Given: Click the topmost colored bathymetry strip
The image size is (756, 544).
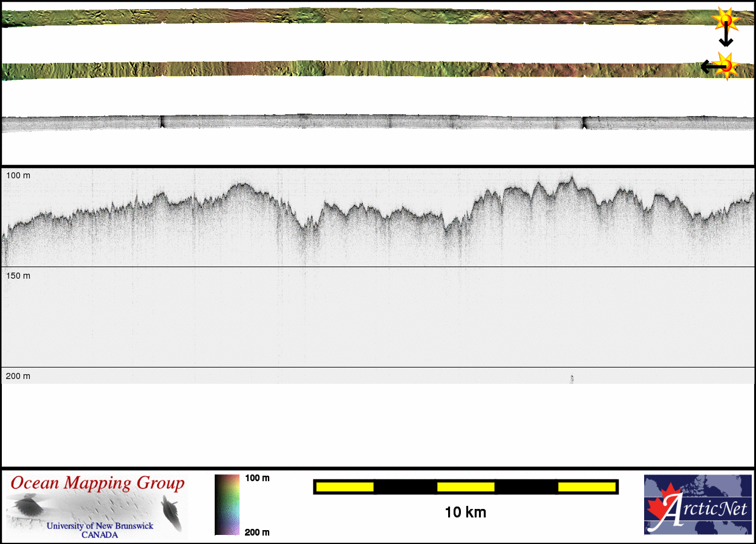Looking at the screenshot, I should (x=363, y=16).
